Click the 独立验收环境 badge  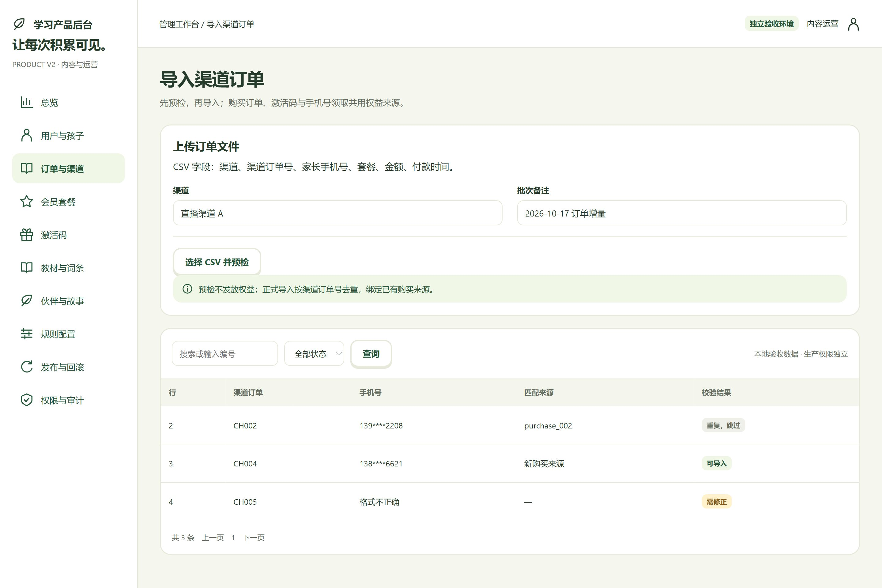coord(771,24)
